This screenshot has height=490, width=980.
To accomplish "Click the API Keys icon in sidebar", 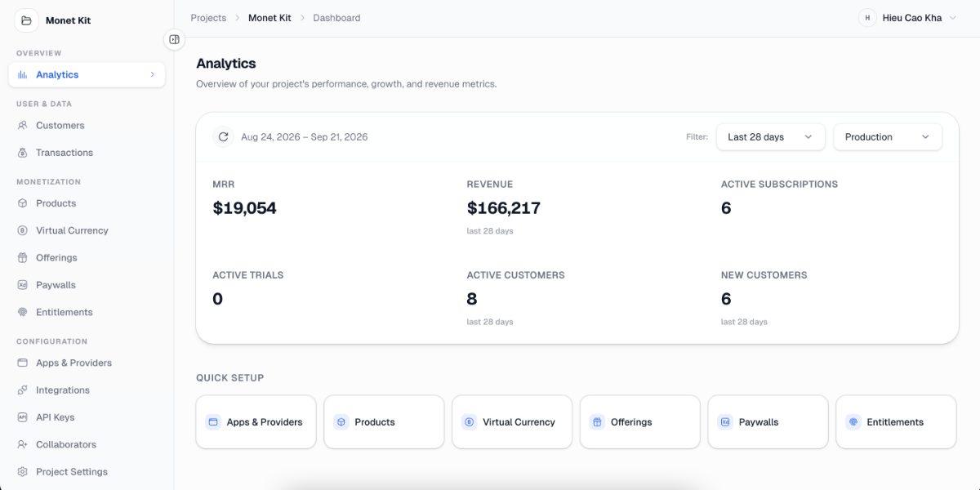I will pos(23,417).
